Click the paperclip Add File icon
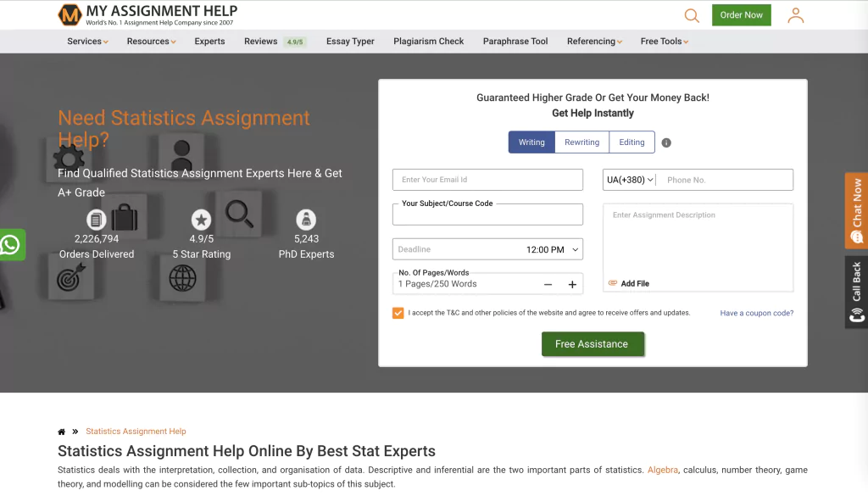 [x=613, y=283]
